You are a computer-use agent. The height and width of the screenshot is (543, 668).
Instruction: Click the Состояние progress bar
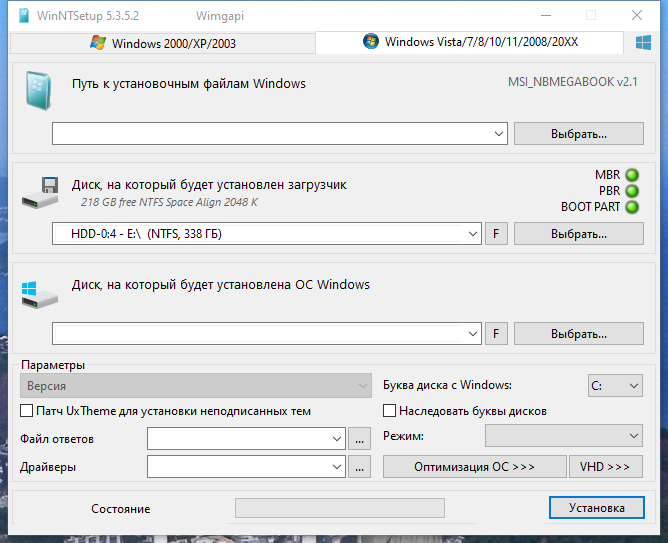point(340,508)
